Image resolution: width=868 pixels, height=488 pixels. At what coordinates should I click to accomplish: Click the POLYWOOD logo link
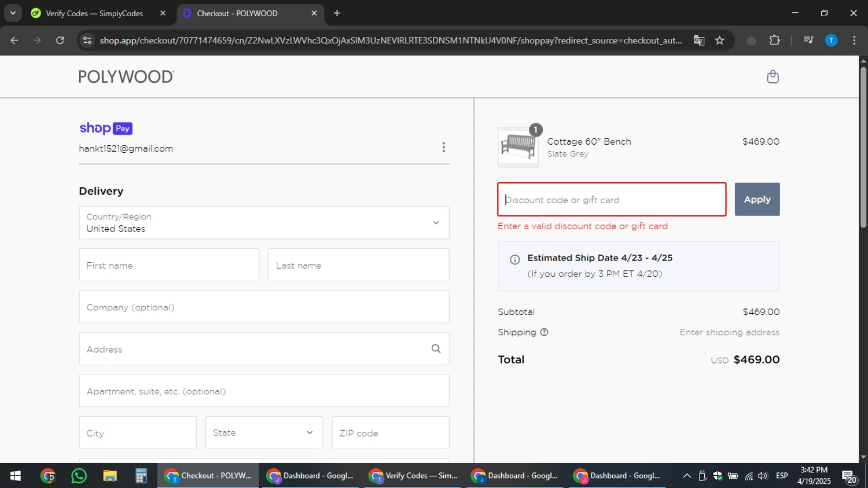(126, 77)
